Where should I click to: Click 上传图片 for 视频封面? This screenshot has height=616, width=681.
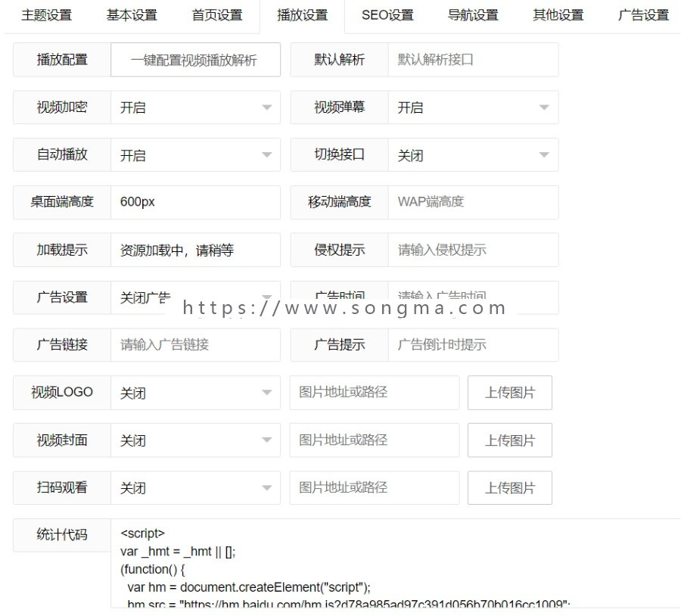tap(510, 440)
